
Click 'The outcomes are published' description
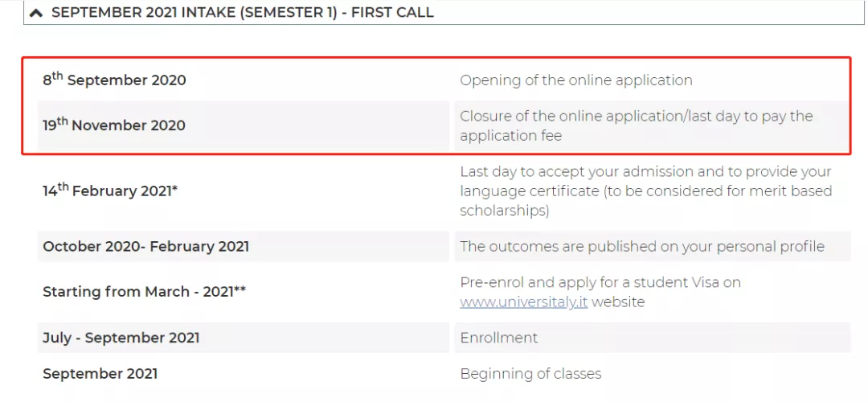point(641,247)
